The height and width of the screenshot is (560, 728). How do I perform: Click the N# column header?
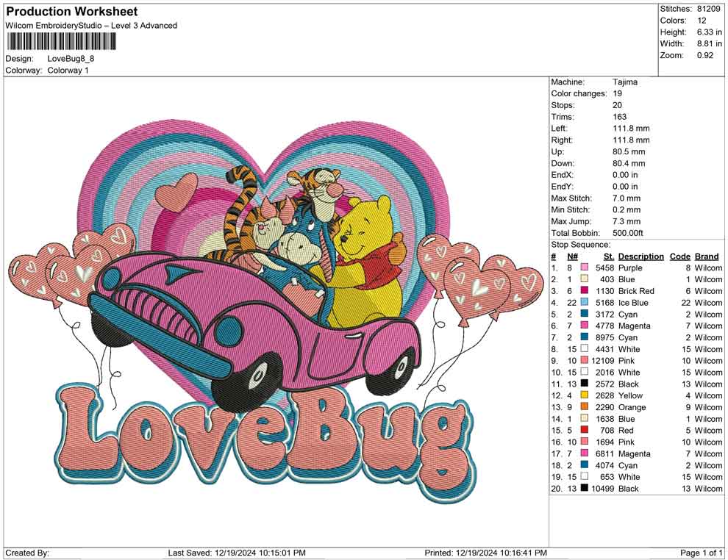pos(572,256)
